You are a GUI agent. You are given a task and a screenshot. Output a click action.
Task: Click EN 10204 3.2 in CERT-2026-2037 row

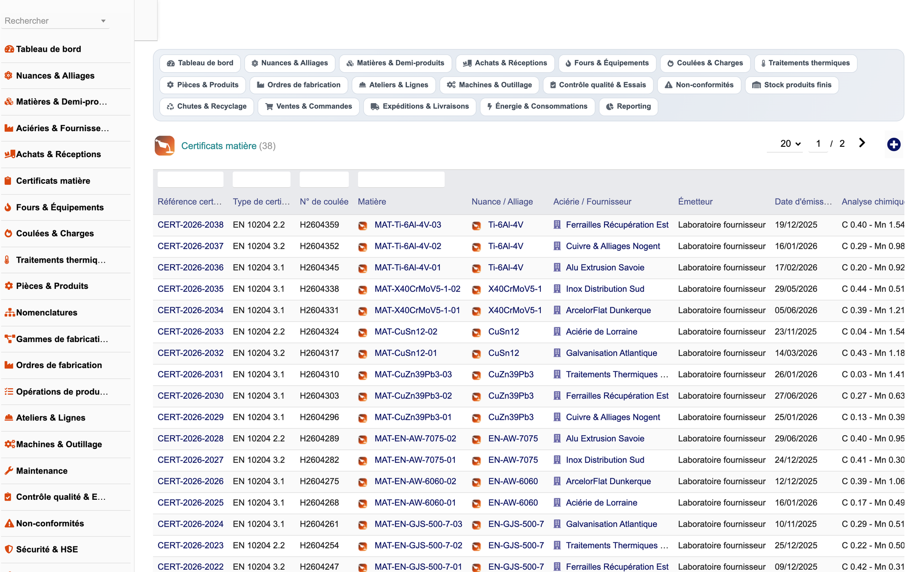[x=259, y=246]
